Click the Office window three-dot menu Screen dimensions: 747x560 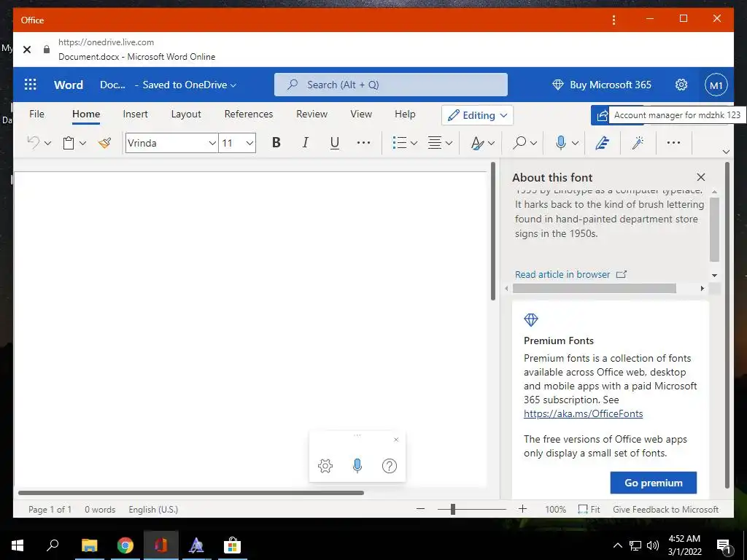614,20
